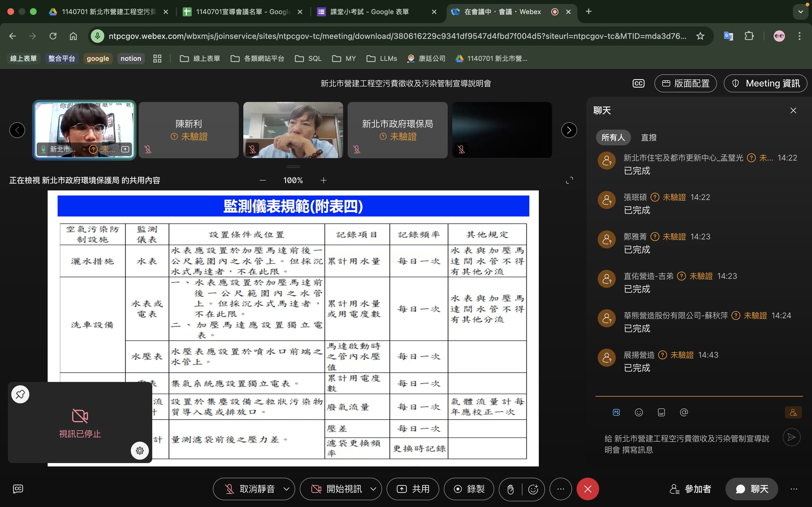Open the reactions smiley icon in the control bar

pyautogui.click(x=533, y=489)
